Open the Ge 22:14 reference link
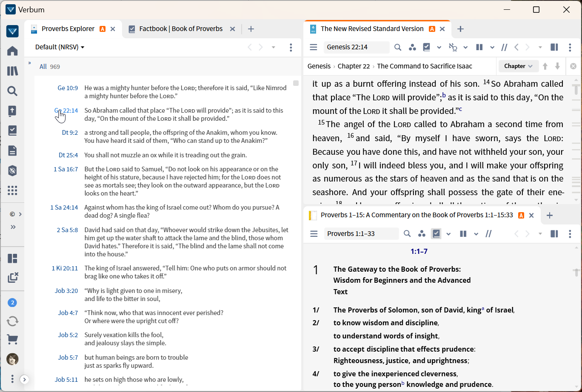 pos(67,110)
